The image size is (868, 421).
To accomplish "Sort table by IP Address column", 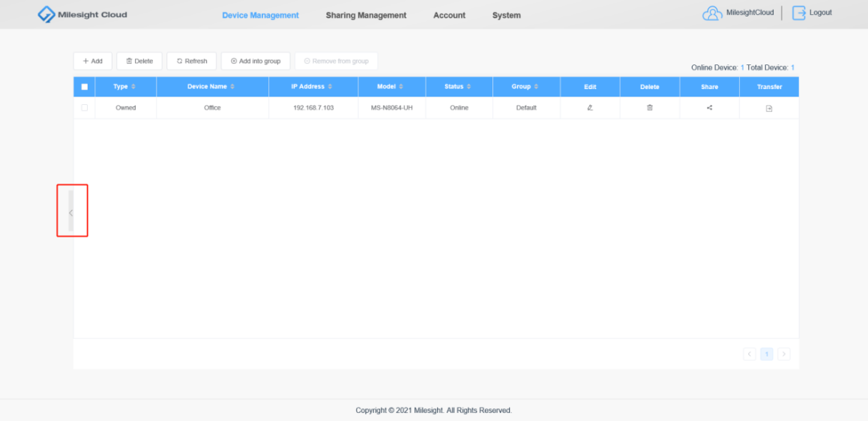I will click(330, 87).
